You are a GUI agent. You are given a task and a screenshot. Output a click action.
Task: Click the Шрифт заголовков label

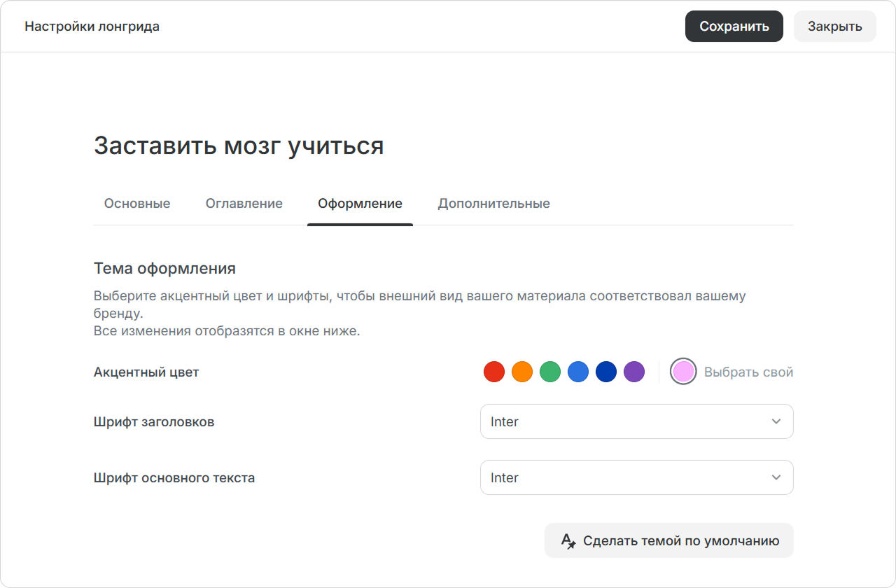tap(154, 422)
